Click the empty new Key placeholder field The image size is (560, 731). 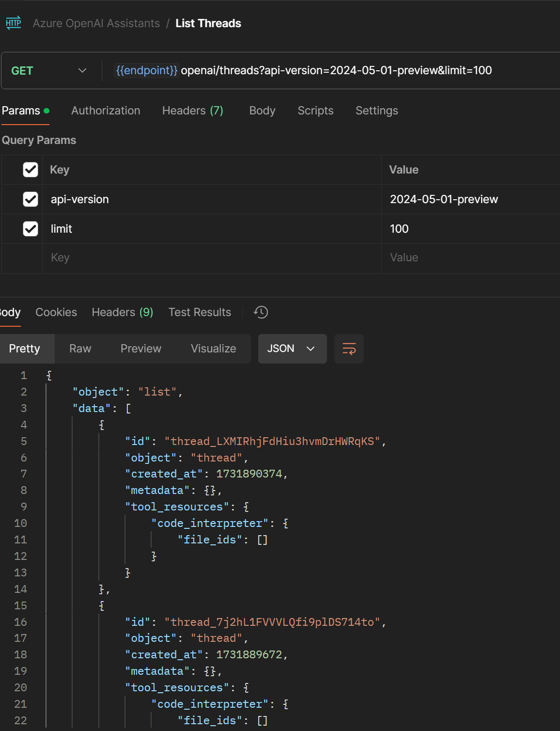(x=212, y=258)
